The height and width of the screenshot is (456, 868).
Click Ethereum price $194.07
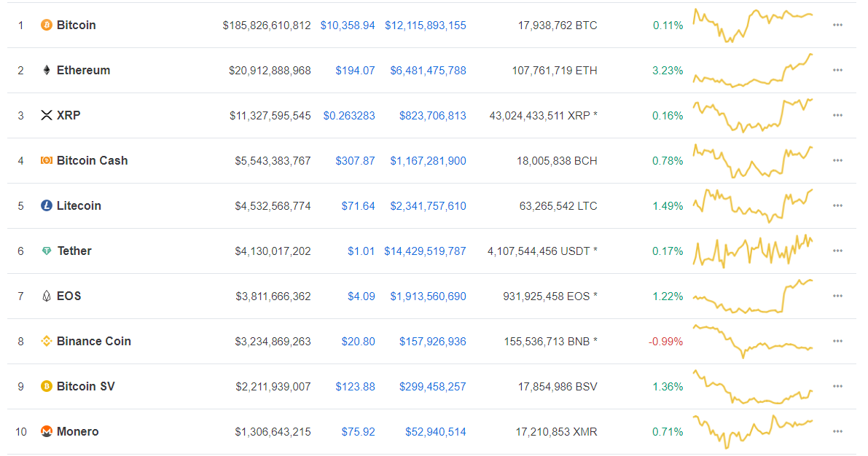coord(356,71)
